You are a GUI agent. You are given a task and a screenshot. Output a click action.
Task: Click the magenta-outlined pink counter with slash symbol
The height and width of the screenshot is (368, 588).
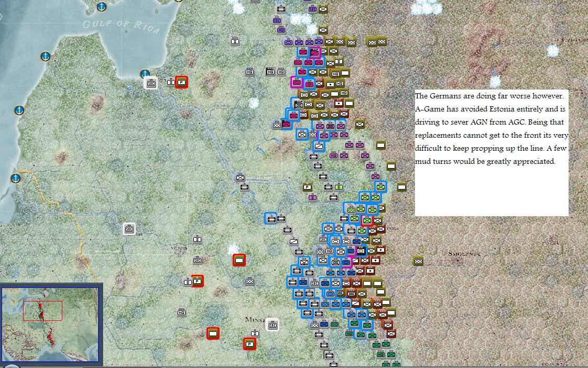pos(314,52)
